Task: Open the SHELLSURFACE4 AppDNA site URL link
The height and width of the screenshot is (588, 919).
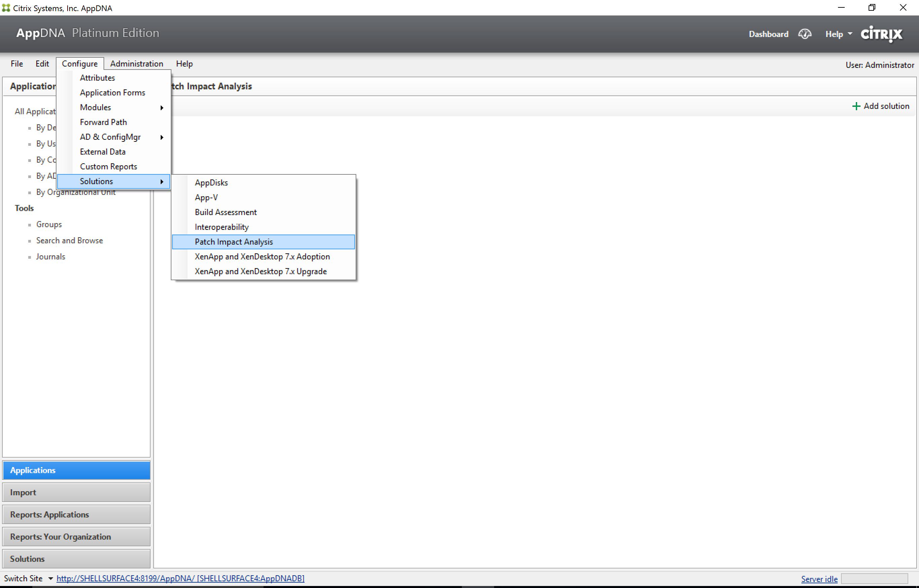Action: [x=180, y=579]
